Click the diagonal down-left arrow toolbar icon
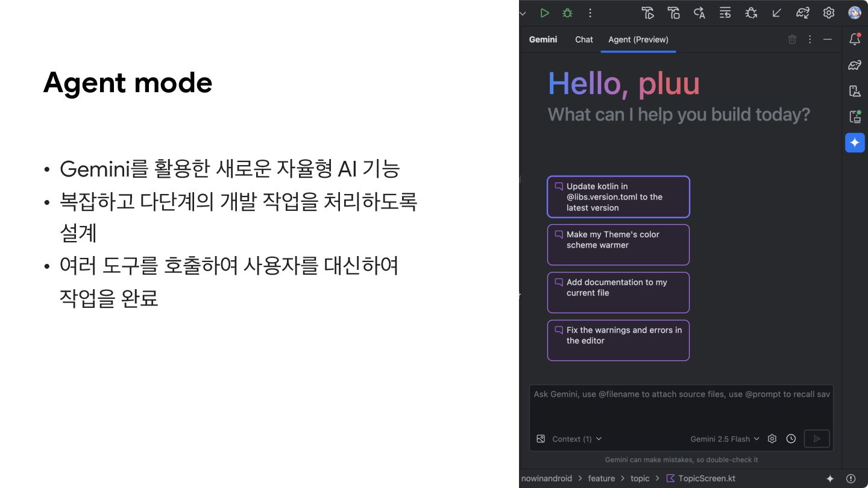868x488 pixels. 777,13
